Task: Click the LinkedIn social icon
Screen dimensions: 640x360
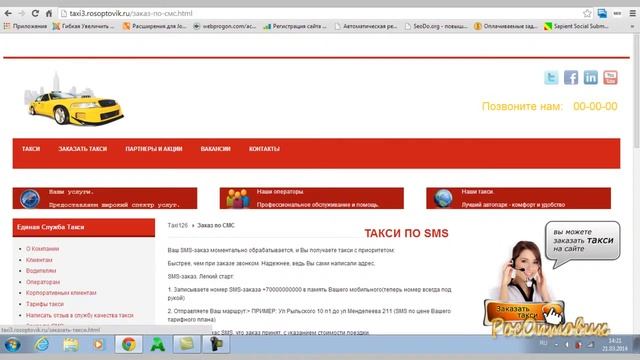Action: 590,77
